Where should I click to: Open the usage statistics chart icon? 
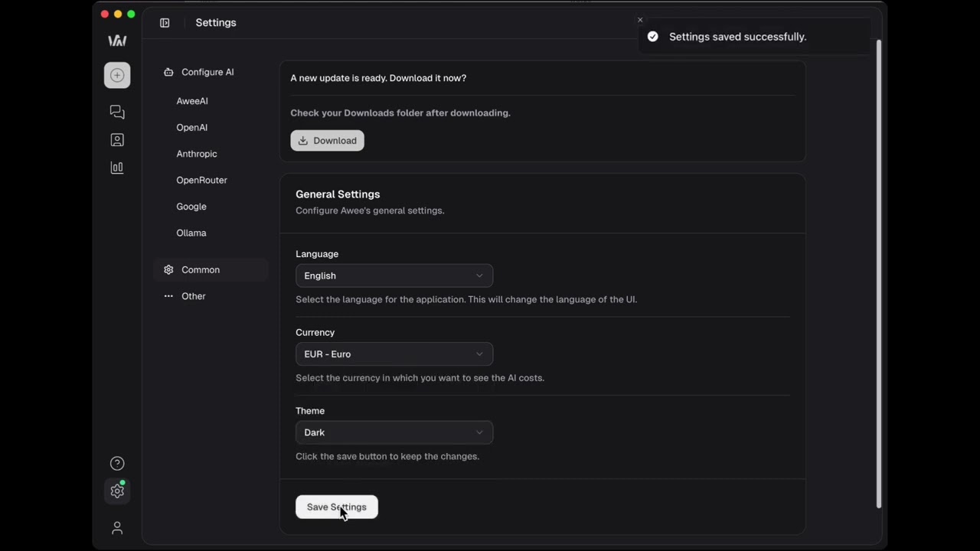pos(117,168)
